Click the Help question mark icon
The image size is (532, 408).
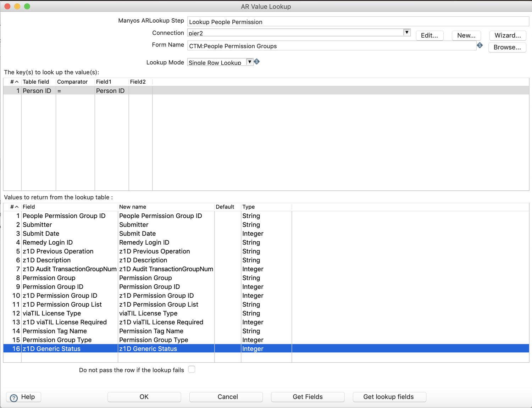[13, 397]
